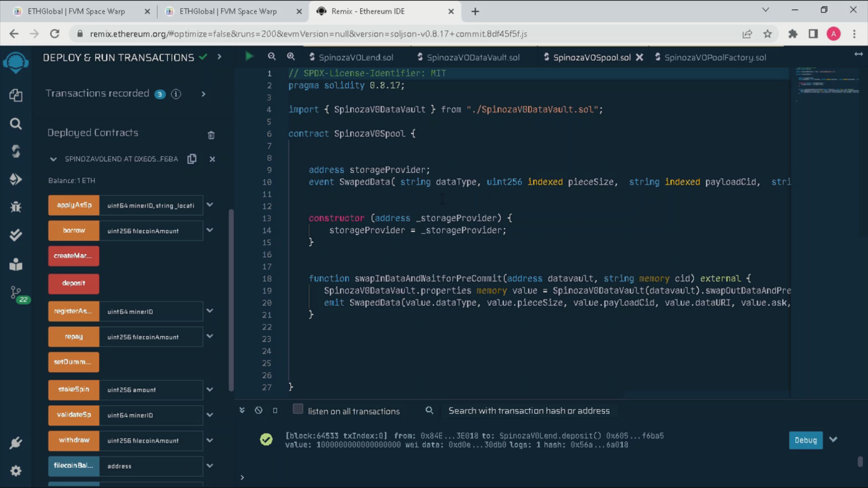This screenshot has width=868, height=488.
Task: Zoom in the editor font
Action: point(291,56)
